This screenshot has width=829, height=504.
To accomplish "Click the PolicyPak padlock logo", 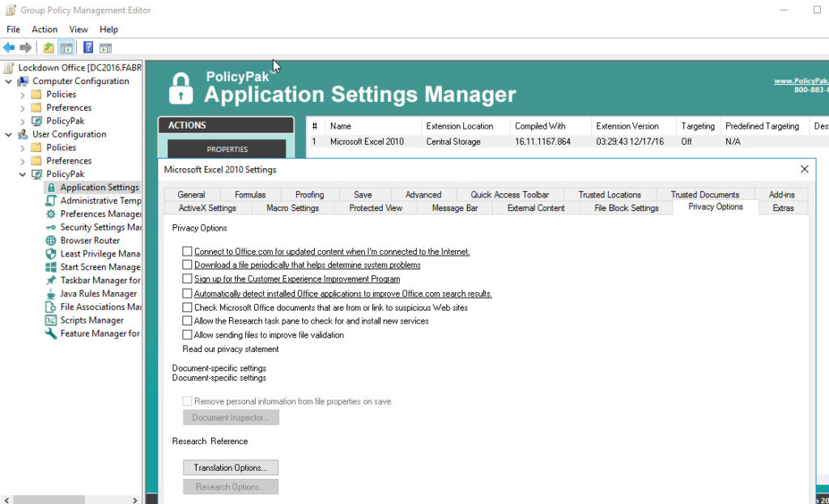I will (x=181, y=88).
